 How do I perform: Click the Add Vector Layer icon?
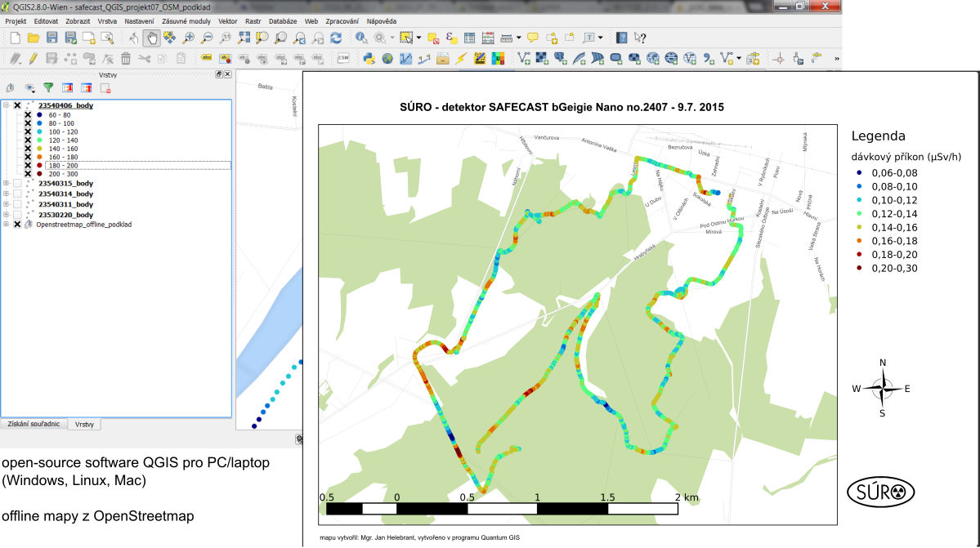click(524, 59)
